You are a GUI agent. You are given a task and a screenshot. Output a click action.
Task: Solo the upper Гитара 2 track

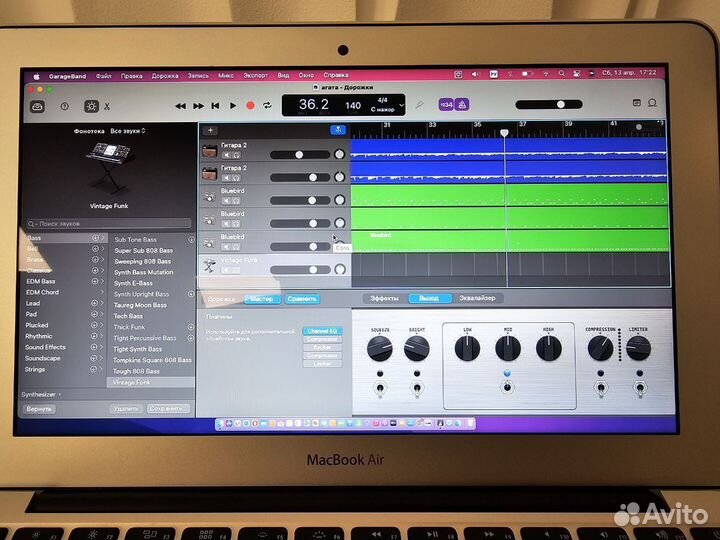(236, 155)
